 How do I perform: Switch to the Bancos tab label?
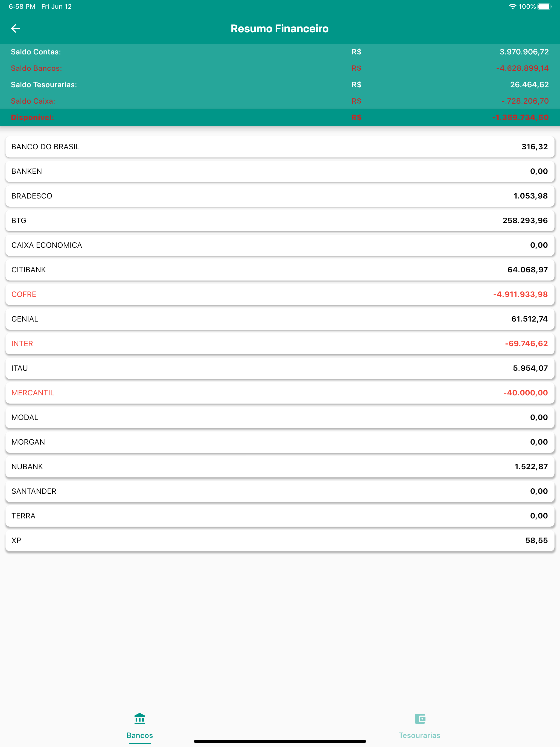point(140,735)
